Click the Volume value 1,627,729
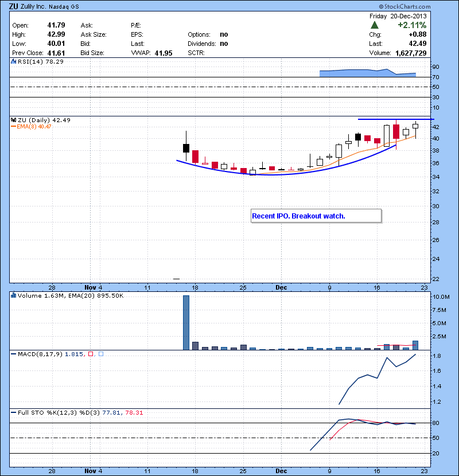The image size is (459, 476). (411, 53)
